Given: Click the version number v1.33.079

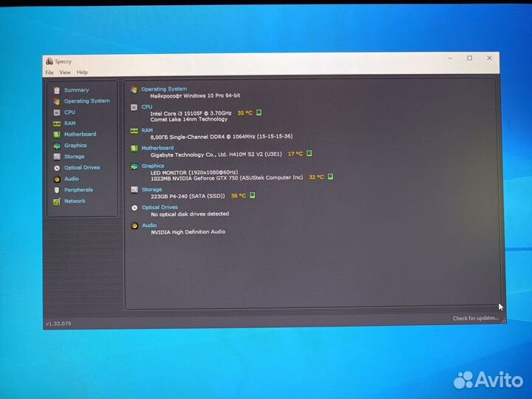Looking at the screenshot, I should [58, 324].
